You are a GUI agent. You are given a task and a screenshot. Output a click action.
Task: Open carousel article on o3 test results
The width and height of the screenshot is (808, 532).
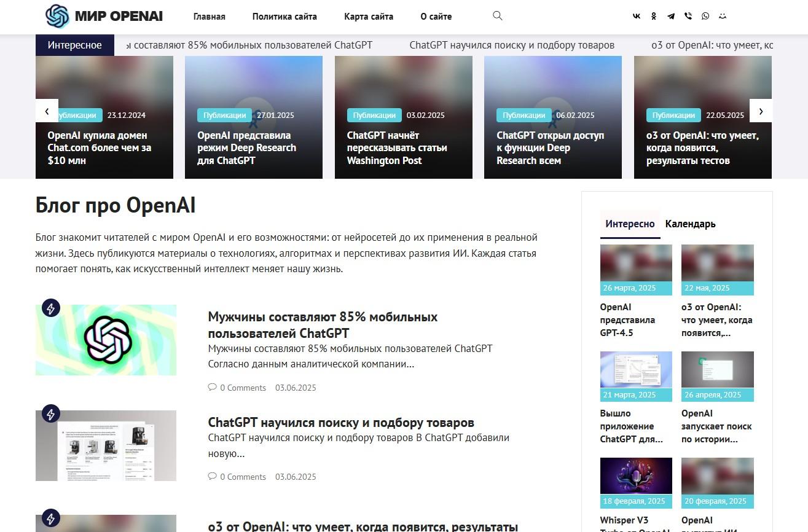pos(702,148)
